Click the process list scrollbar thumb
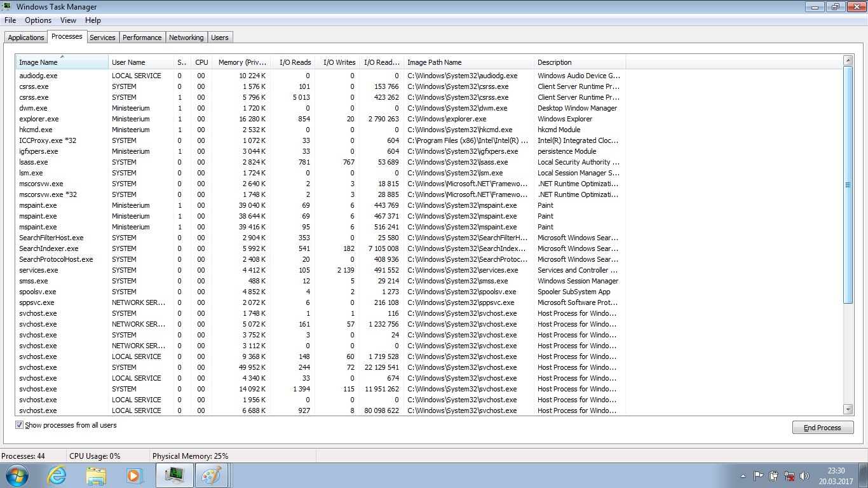This screenshot has height=488, width=868. click(x=848, y=184)
